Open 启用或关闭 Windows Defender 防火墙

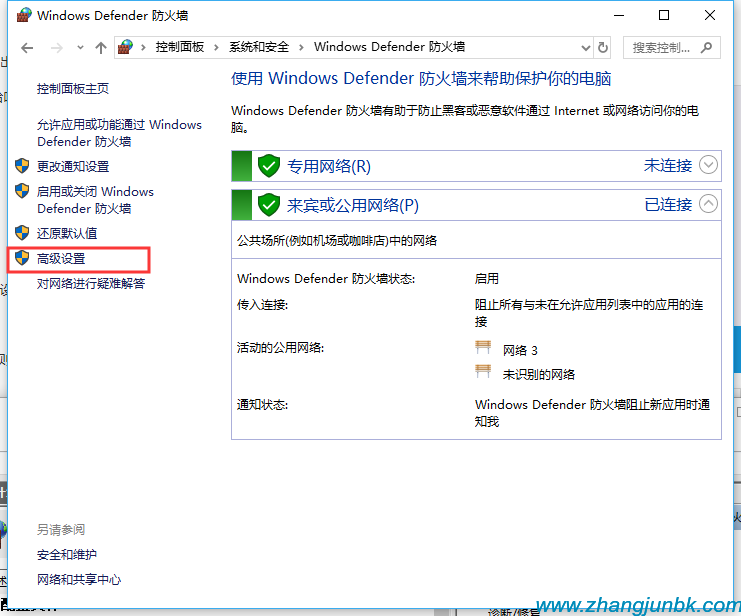[x=95, y=200]
